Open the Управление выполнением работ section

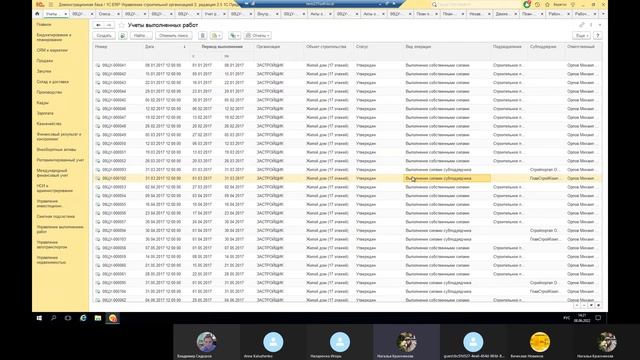tap(60, 229)
